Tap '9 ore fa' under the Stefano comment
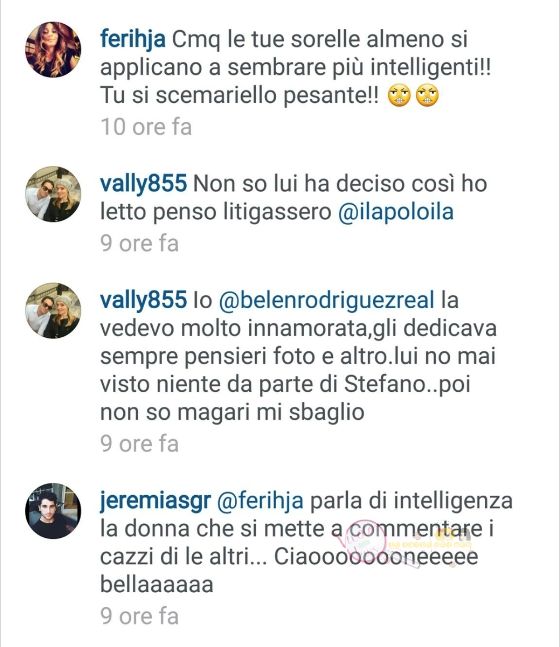Viewport: 560px width, 647px height. tap(139, 444)
